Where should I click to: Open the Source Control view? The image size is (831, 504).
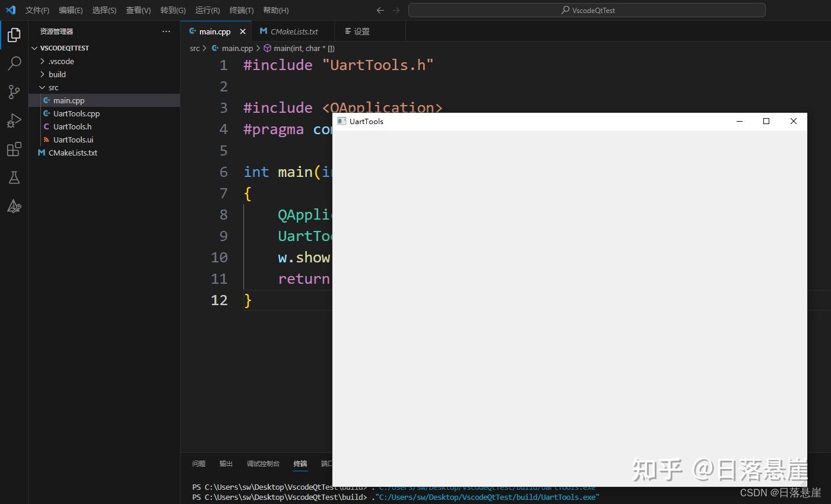click(x=14, y=92)
